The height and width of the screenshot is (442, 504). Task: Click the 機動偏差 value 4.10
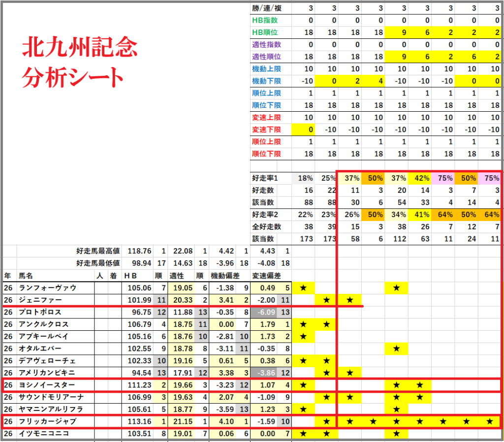[x=226, y=421]
